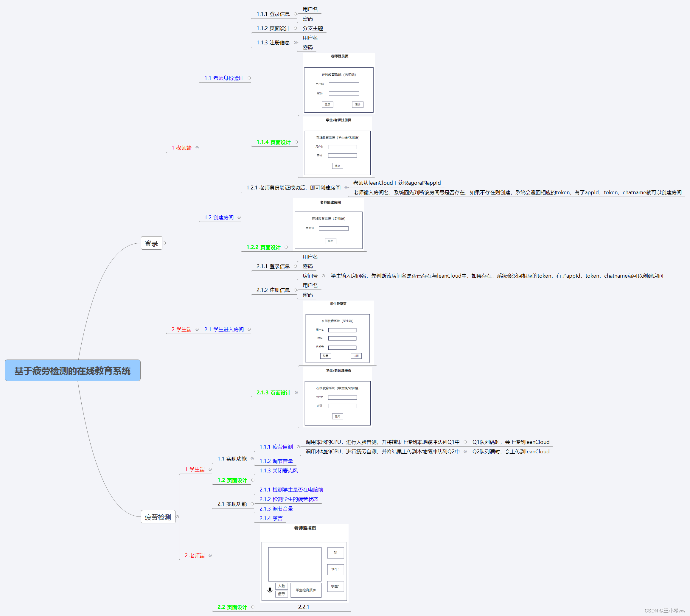Select the 2.1.1 登录信息 node

pyautogui.click(x=273, y=266)
